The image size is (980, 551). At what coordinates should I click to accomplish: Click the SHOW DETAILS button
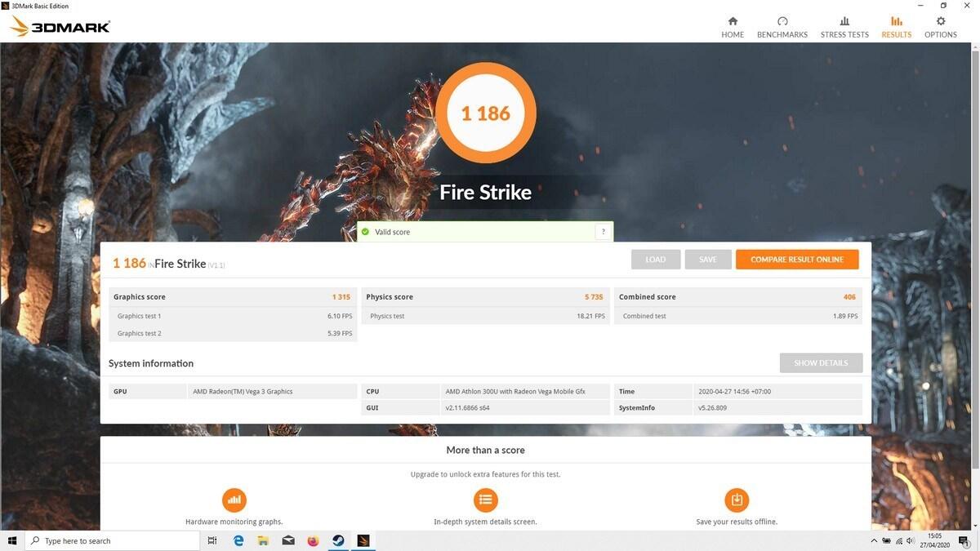(821, 363)
